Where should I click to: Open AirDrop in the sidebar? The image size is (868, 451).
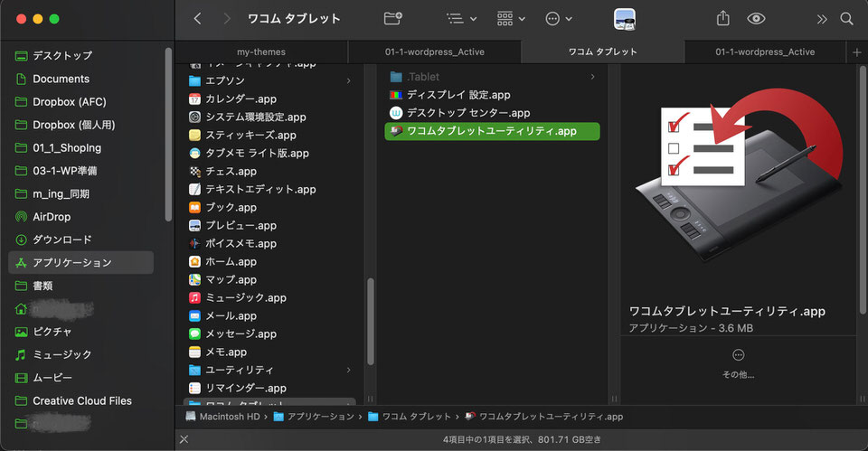[x=52, y=217]
